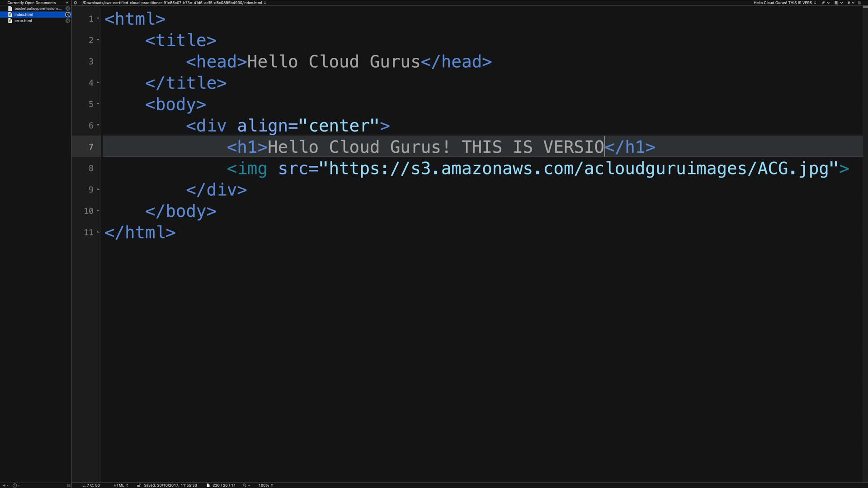Toggle the file lock icon in status bar
This screenshot has width=868, height=488.
139,485
